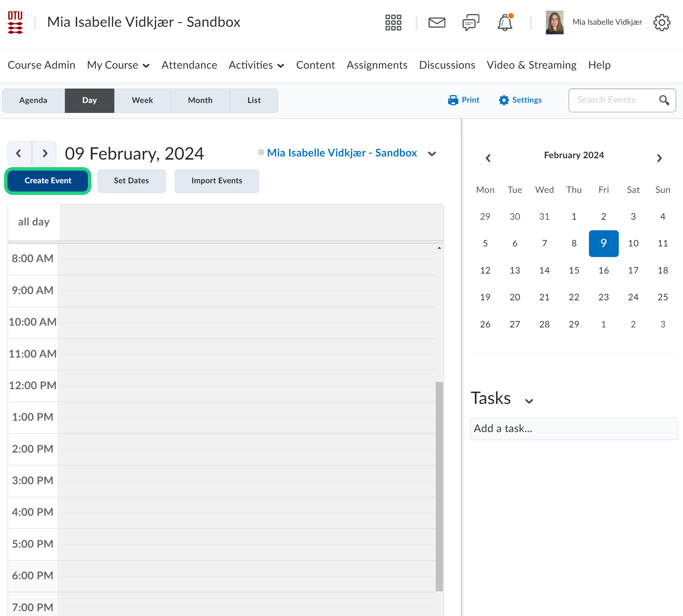Expand the Activities dropdown menu
The width and height of the screenshot is (683, 616).
pos(256,65)
